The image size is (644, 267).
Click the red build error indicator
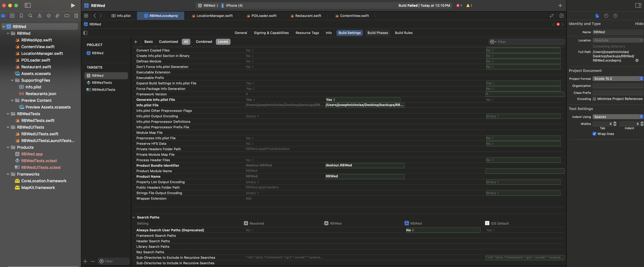point(459,5)
